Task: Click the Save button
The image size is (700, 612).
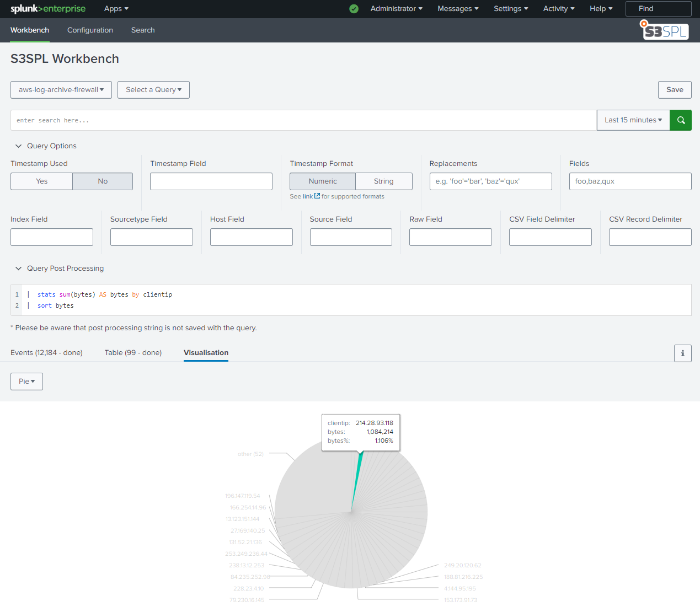Action: [x=675, y=89]
